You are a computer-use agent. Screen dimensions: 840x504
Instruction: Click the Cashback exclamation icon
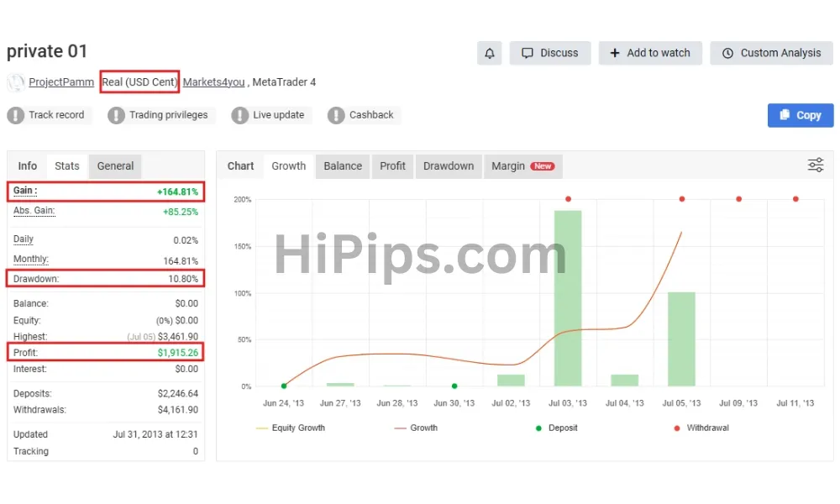[336, 115]
